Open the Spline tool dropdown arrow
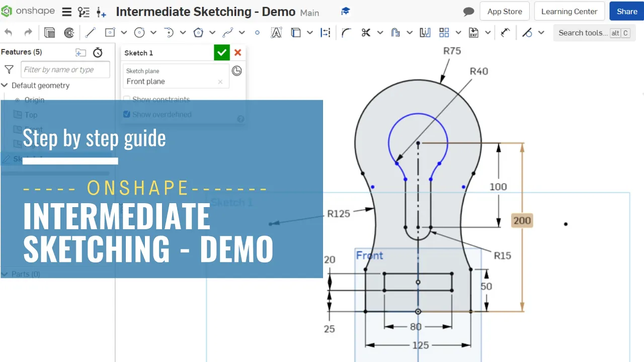The width and height of the screenshot is (644, 362). [242, 33]
